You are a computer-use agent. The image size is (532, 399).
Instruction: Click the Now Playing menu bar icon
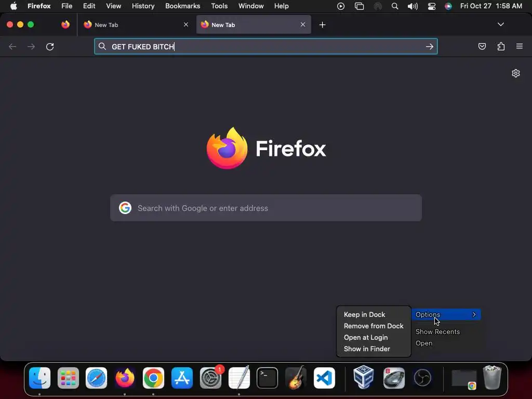pyautogui.click(x=341, y=6)
